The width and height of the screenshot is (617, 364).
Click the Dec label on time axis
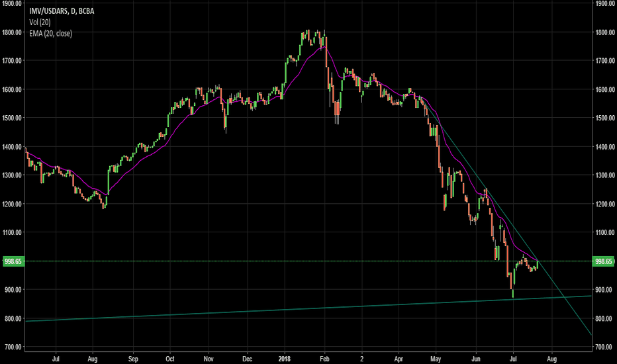[247, 359]
